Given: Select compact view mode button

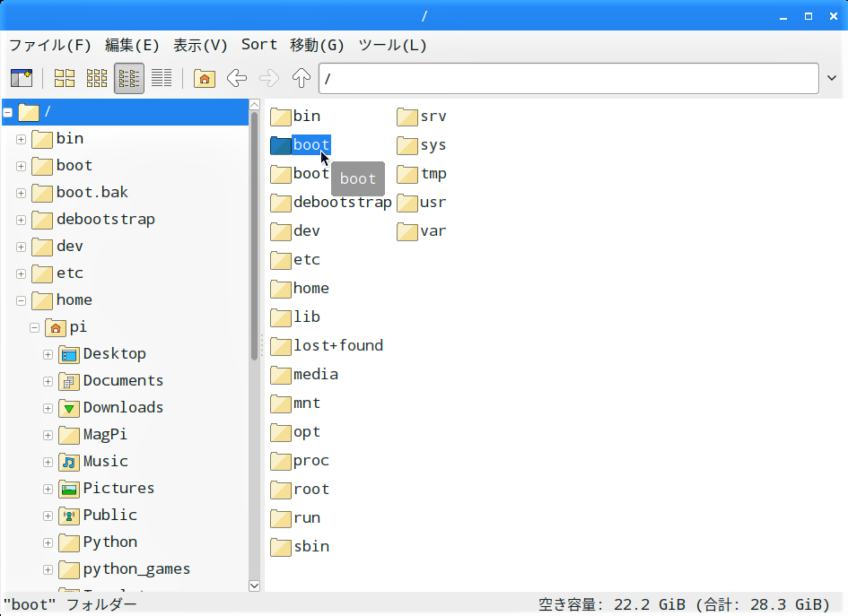Looking at the screenshot, I should click(x=129, y=78).
